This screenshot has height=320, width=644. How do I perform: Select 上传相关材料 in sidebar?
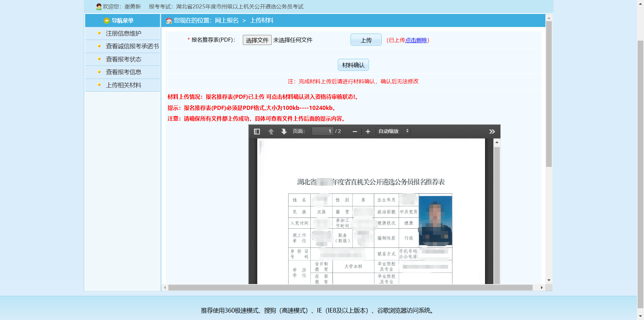point(123,85)
